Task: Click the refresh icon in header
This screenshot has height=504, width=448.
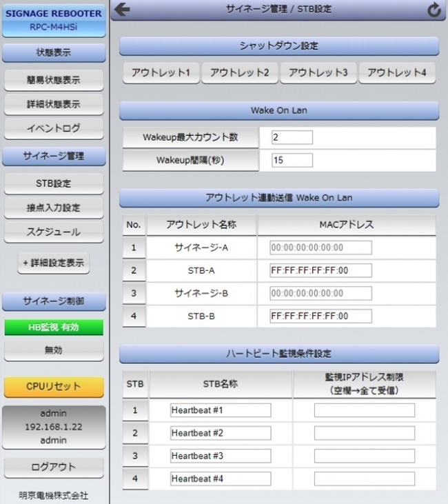Action: point(434,10)
